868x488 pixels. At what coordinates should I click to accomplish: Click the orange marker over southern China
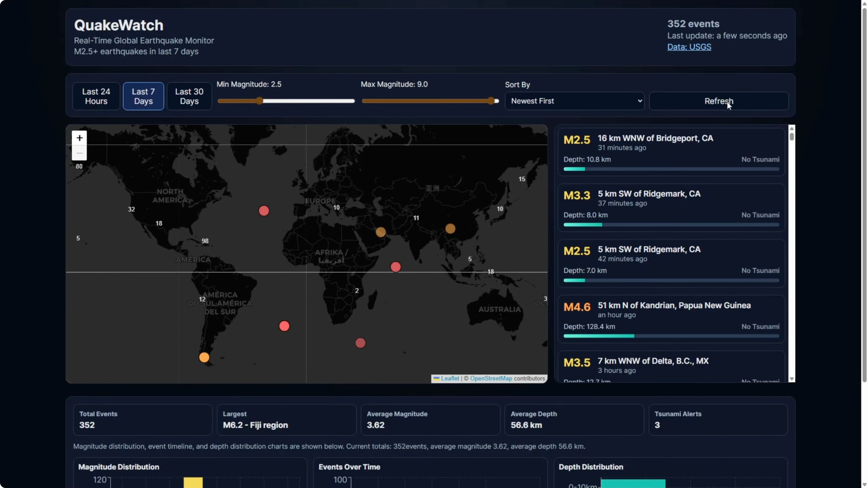coord(450,228)
